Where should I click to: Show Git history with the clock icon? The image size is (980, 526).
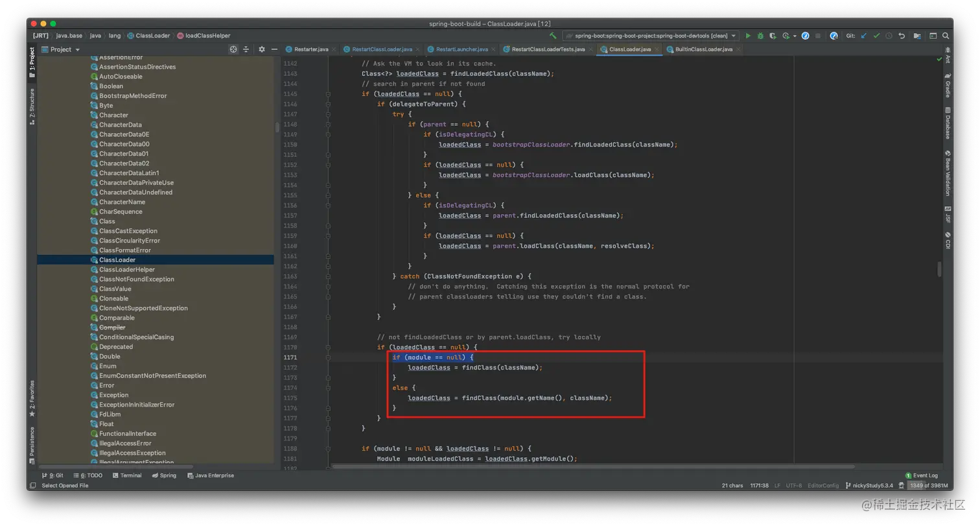tap(889, 36)
